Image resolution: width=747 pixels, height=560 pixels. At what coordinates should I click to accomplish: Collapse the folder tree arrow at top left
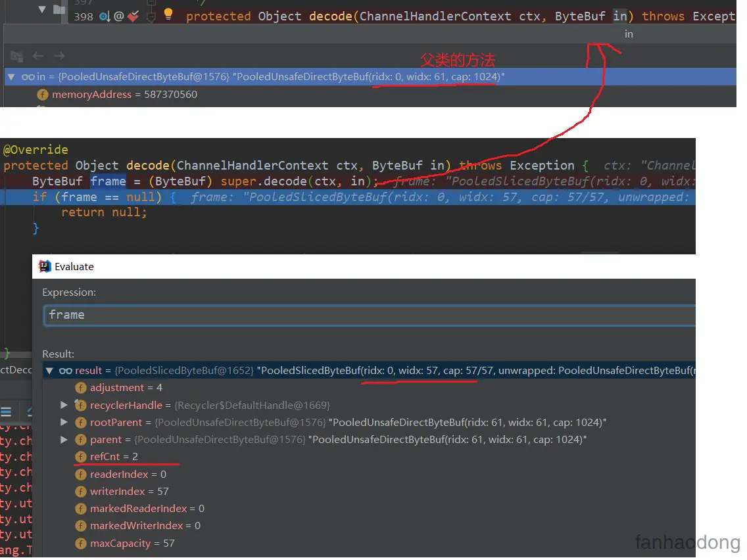click(42, 9)
